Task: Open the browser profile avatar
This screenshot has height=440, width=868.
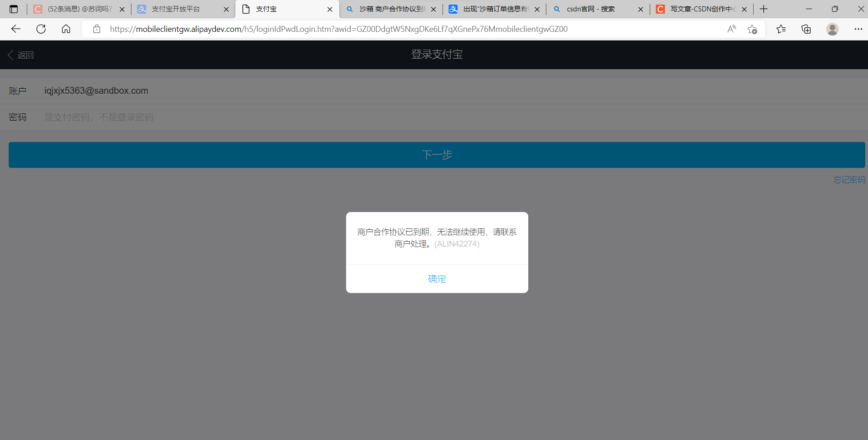Action: (x=832, y=29)
